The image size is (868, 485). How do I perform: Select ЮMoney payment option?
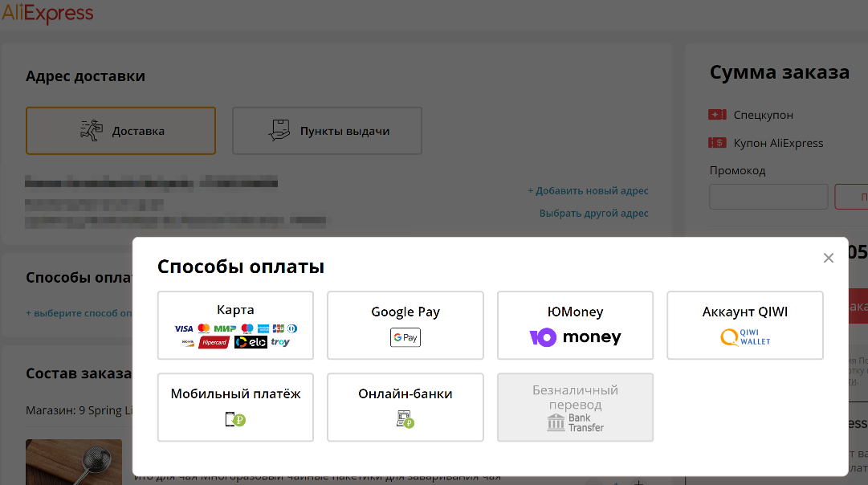pyautogui.click(x=575, y=325)
